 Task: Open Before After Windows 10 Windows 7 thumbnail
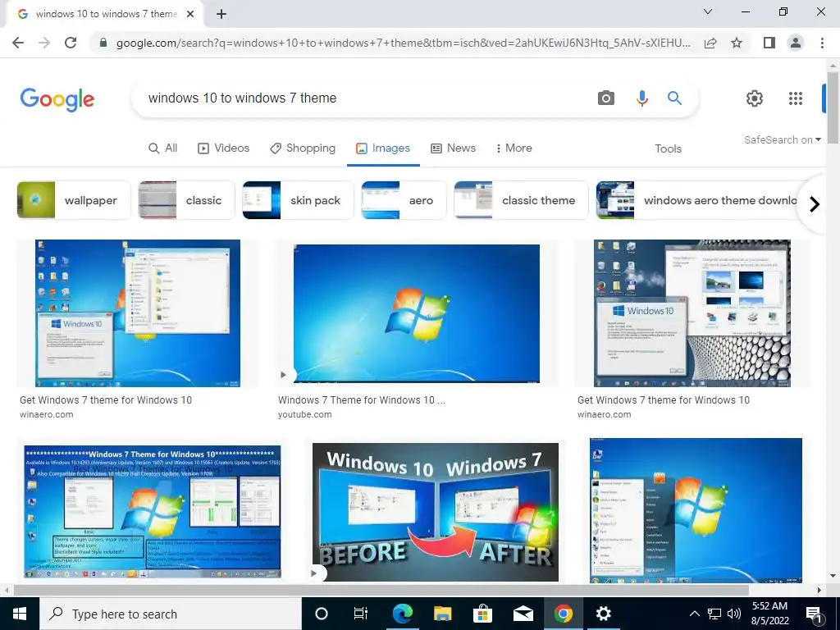click(436, 512)
